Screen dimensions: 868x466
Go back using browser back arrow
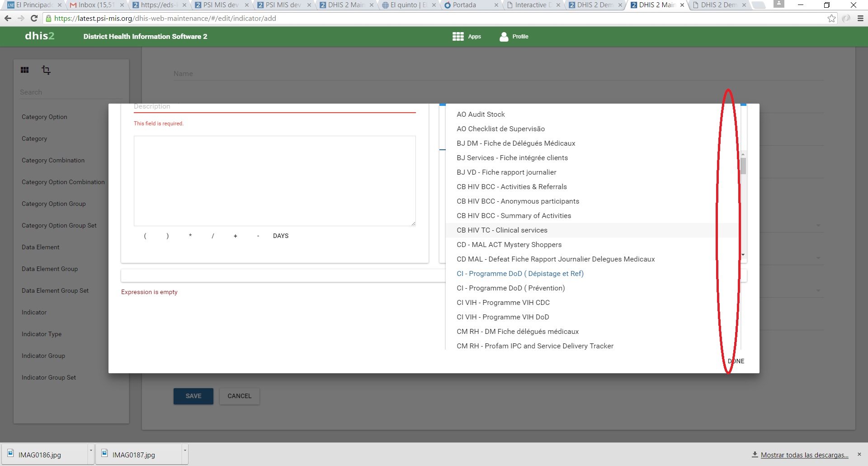coord(8,19)
